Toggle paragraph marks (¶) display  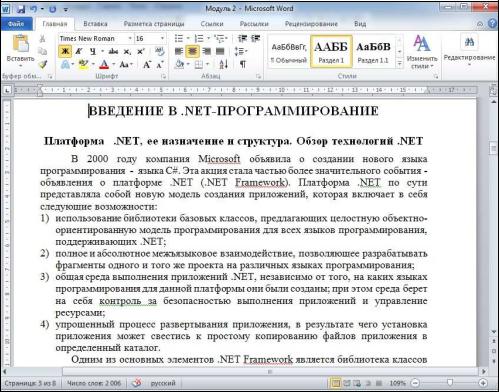243,64
